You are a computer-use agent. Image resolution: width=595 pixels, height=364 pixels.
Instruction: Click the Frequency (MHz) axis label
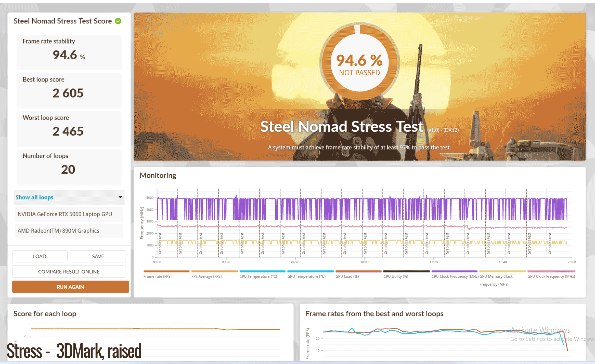142,223
